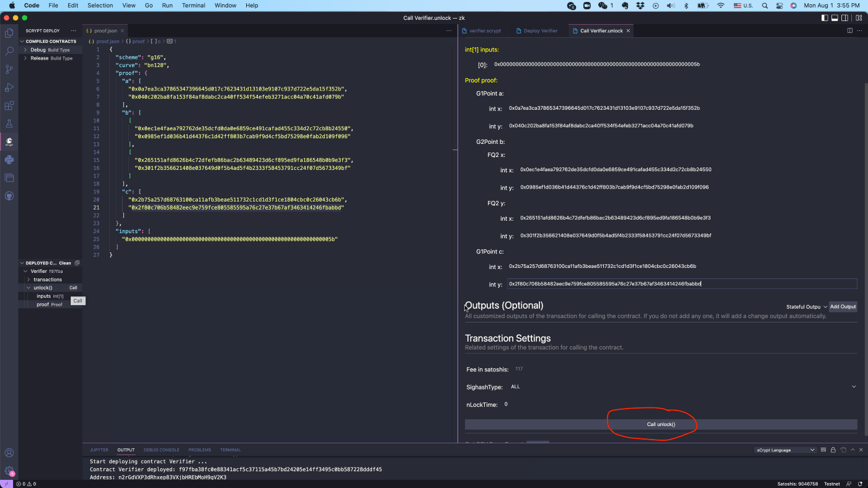Open the Python view in the activity bar
This screenshot has width=868, height=488.
9,159
